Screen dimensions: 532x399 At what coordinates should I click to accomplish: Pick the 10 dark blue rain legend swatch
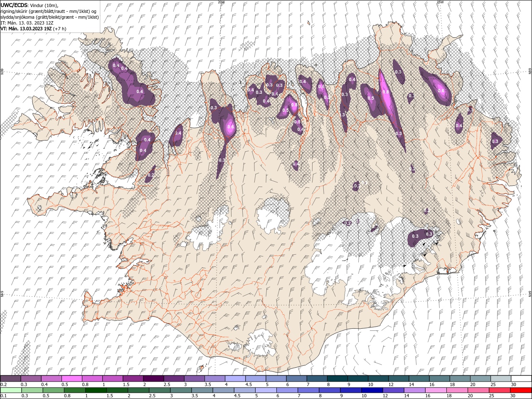click(372, 390)
